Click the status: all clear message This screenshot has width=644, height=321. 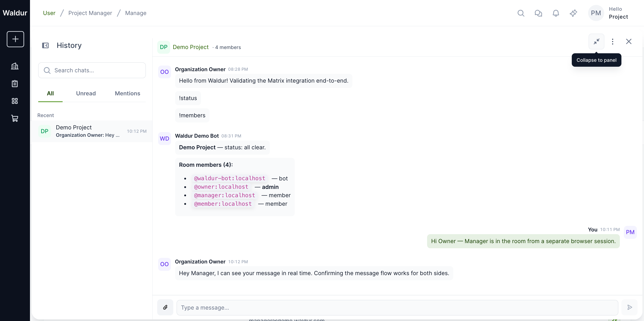222,147
